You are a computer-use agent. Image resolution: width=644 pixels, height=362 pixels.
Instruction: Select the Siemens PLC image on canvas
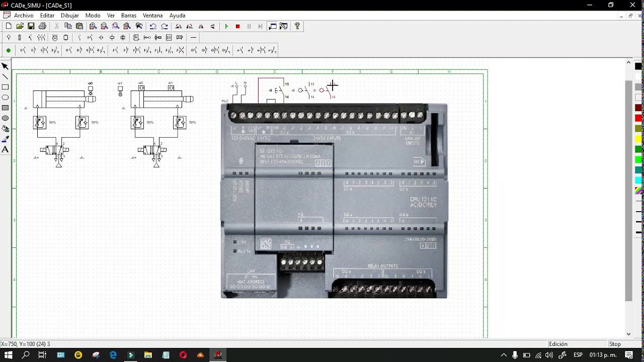[334, 201]
